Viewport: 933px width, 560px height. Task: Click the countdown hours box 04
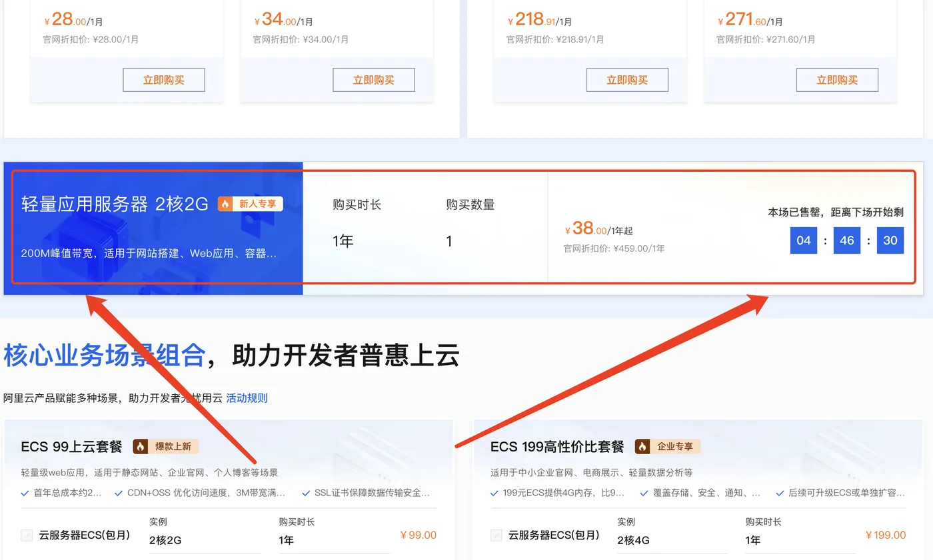coord(804,240)
